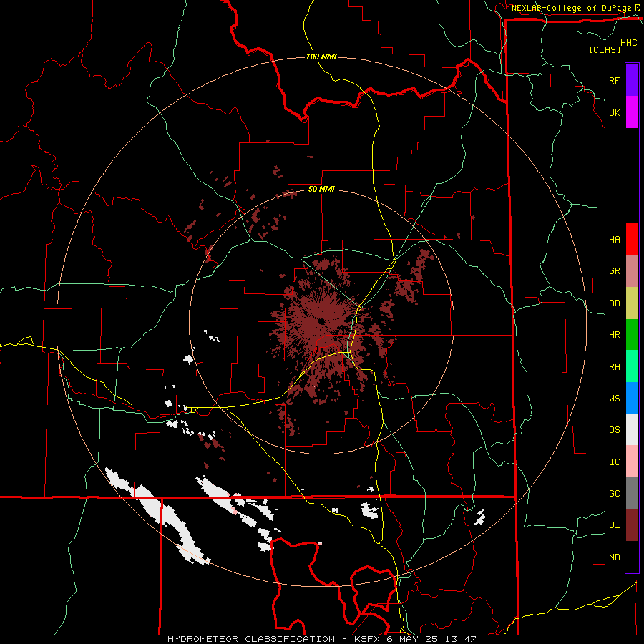
Task: Click the IC legend label
Action: (614, 462)
